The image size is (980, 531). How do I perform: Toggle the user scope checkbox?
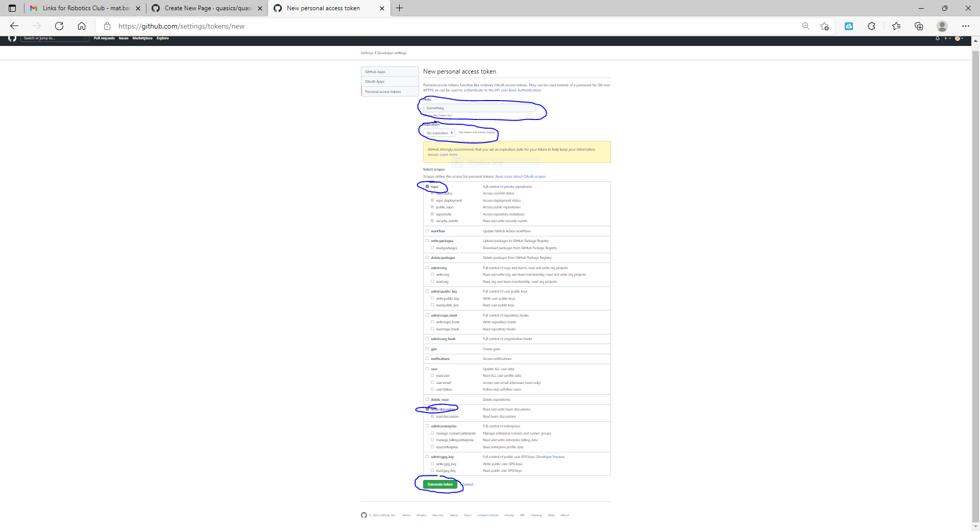[427, 369]
